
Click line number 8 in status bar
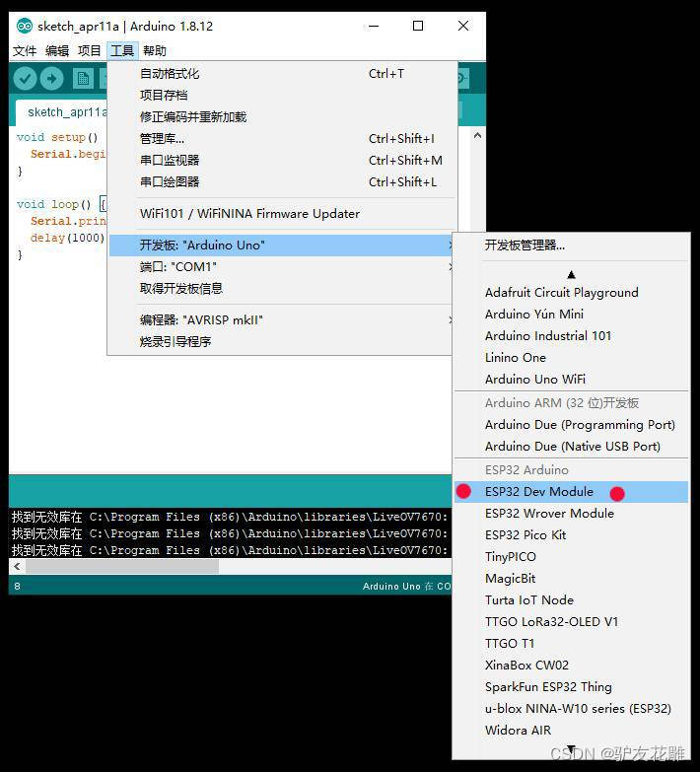[17, 586]
